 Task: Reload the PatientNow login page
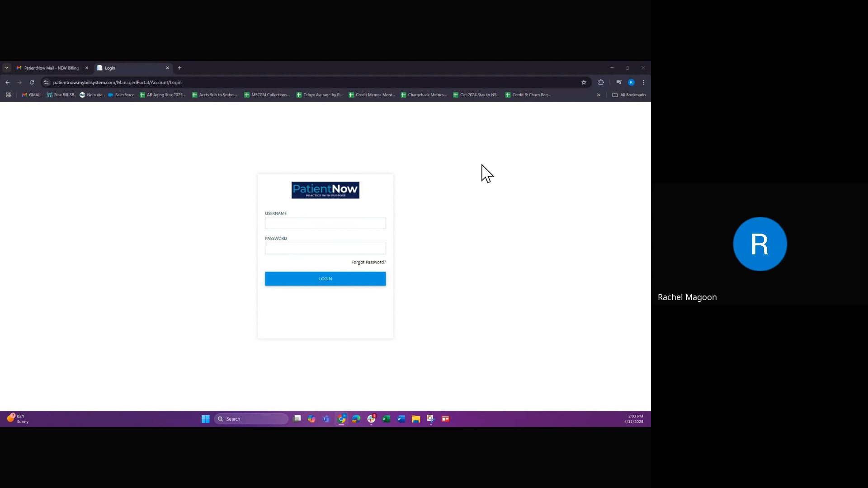click(32, 82)
